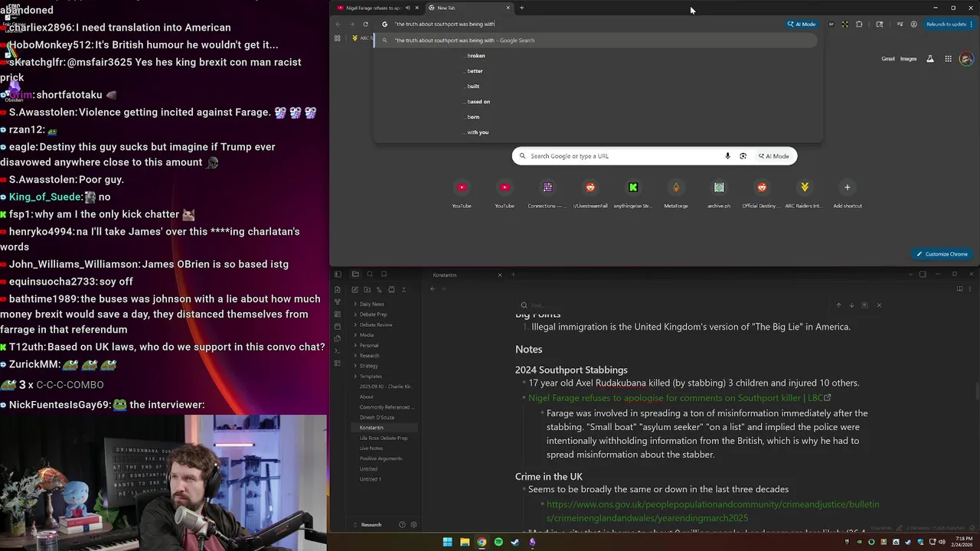980x551 pixels.
Task: Open Customize Chrome button
Action: (942, 254)
